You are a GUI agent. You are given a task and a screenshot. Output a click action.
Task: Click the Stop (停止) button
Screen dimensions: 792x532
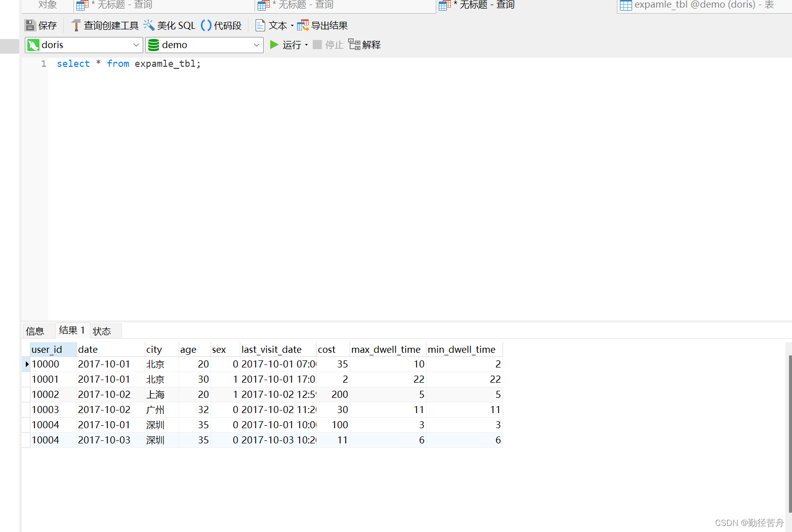[328, 45]
